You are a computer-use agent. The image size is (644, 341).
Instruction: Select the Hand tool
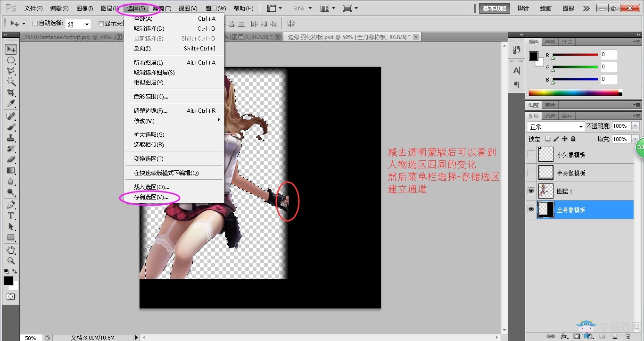pos(11,250)
